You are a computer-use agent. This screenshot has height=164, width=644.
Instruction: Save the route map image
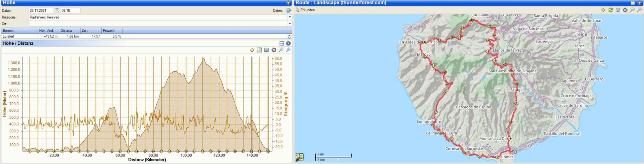point(618,10)
